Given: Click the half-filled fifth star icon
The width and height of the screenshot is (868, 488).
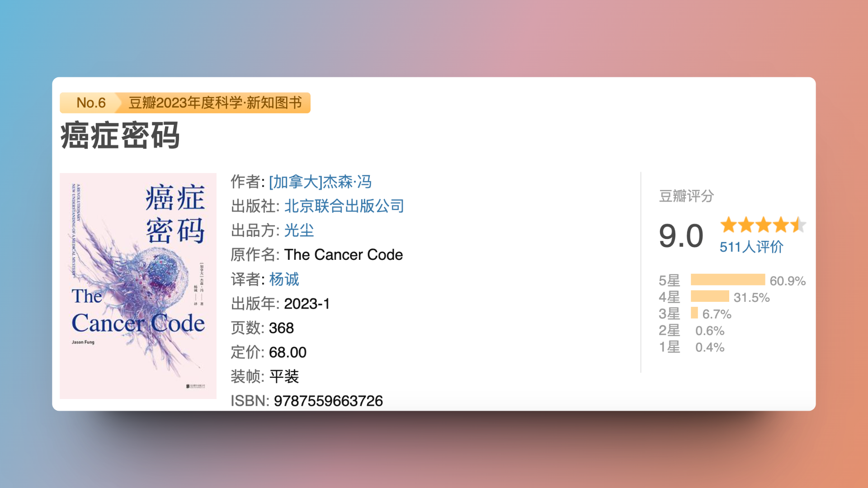Looking at the screenshot, I should click(x=798, y=225).
